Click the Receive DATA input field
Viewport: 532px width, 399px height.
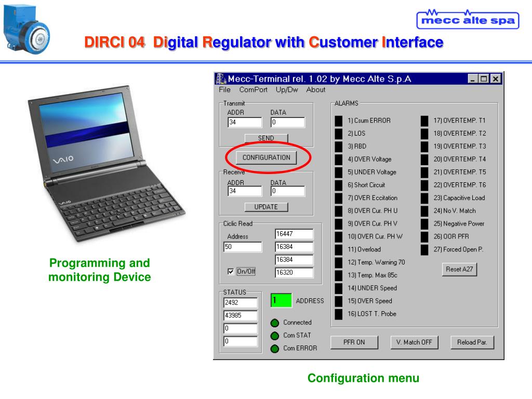tap(288, 191)
